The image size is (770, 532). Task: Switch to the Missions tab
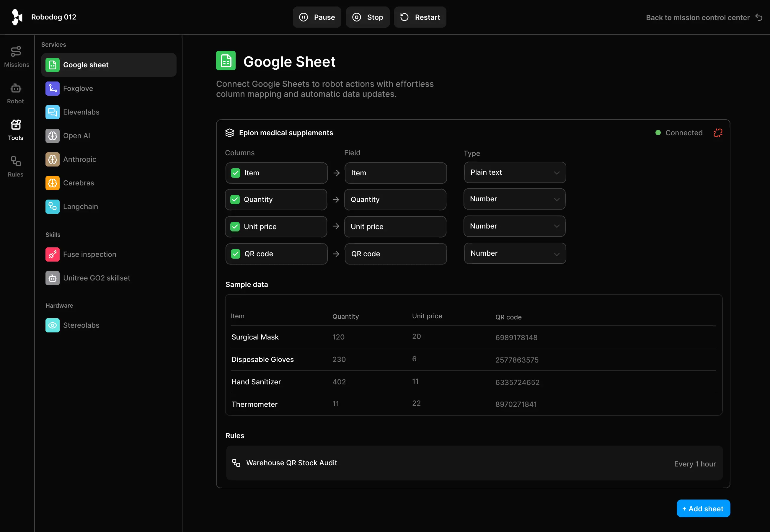[x=16, y=57]
